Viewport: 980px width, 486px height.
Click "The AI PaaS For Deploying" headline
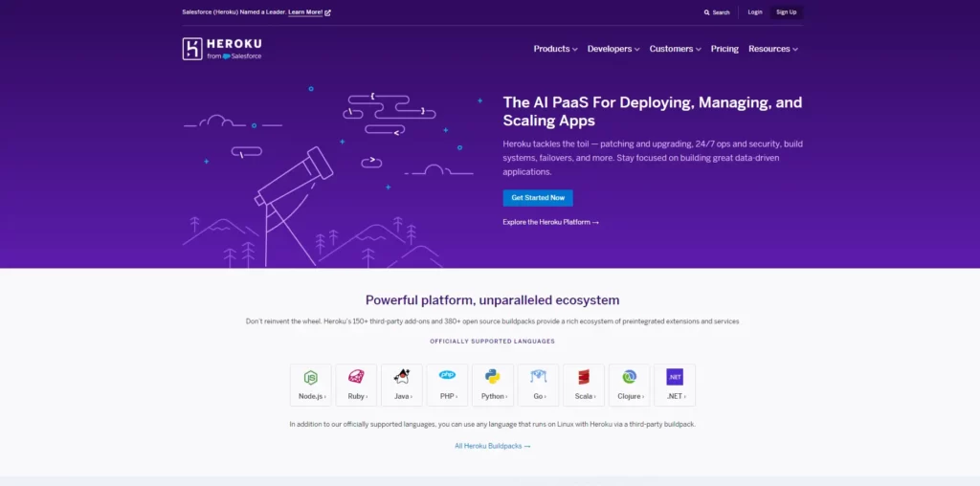tap(598, 102)
